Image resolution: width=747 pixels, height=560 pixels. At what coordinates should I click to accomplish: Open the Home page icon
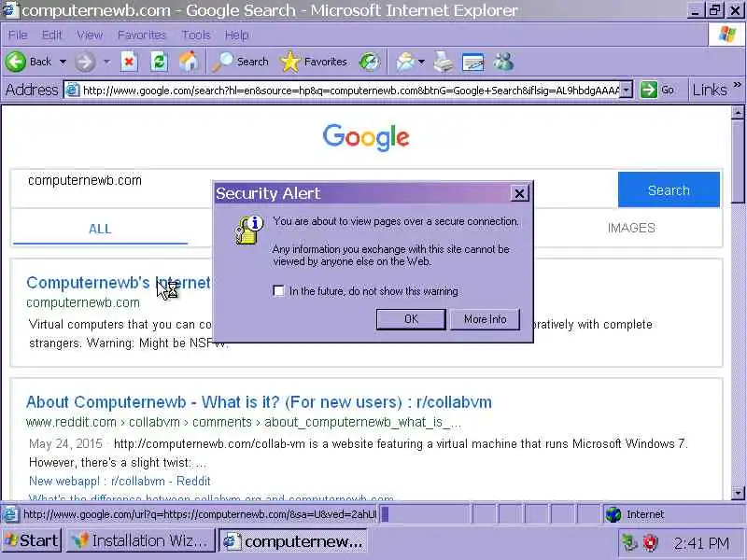click(189, 62)
